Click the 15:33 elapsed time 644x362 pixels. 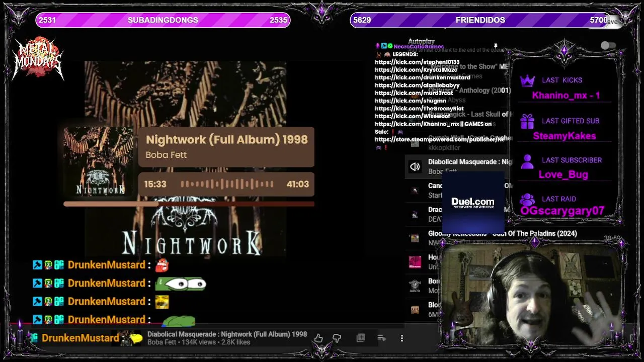click(155, 184)
